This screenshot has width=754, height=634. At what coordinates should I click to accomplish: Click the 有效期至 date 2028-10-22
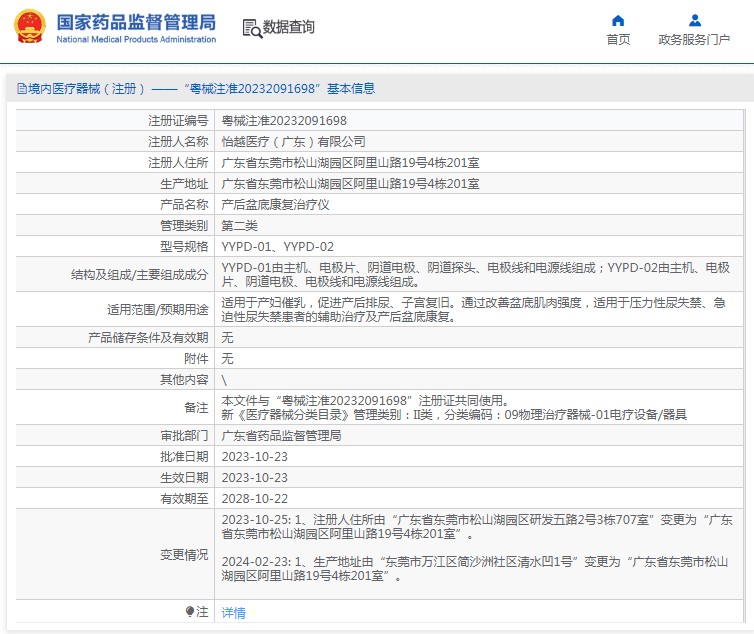point(254,498)
